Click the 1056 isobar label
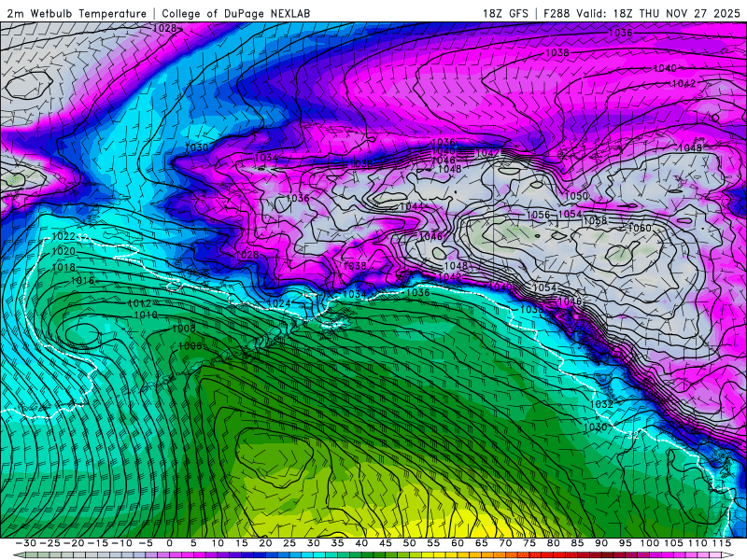This screenshot has height=560, width=747. [x=539, y=215]
